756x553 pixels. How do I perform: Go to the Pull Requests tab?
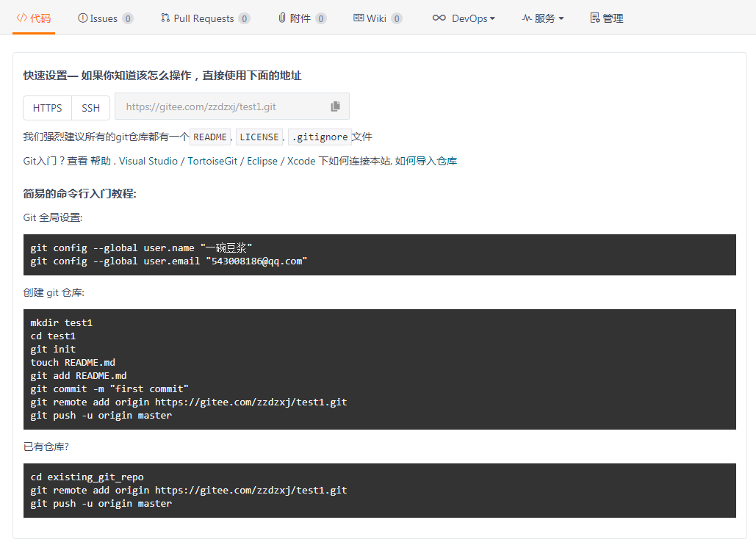[x=204, y=18]
